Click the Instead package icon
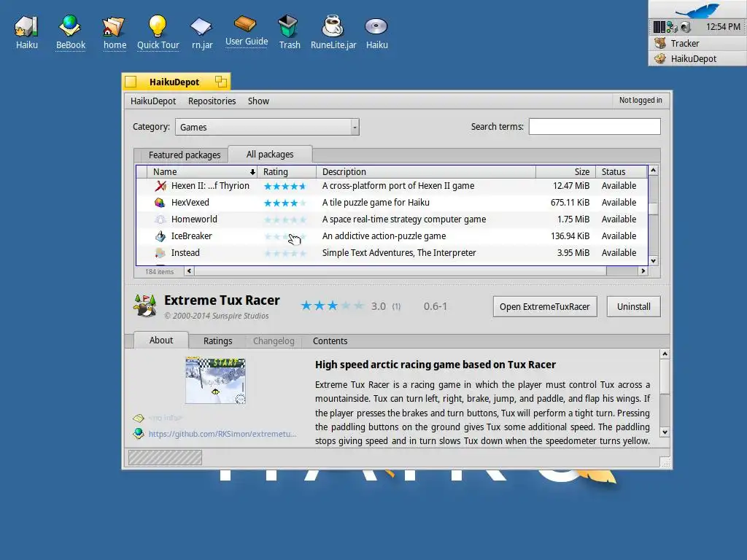The image size is (747, 560). coord(160,253)
